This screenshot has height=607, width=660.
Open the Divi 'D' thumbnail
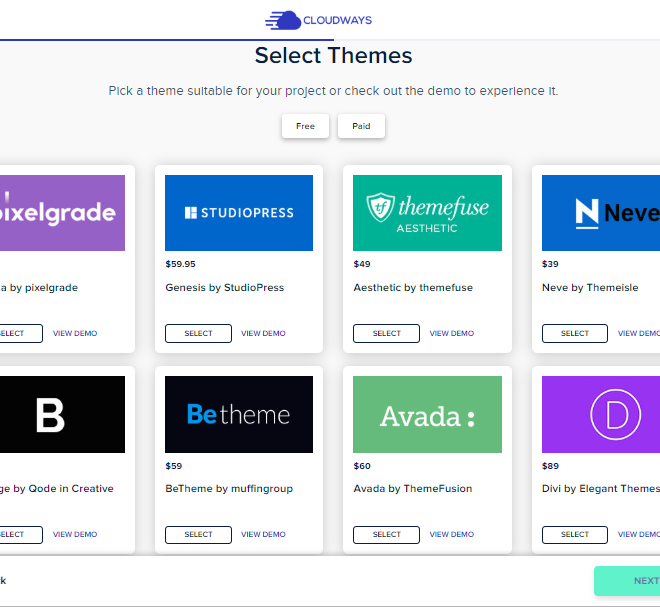click(x=601, y=415)
